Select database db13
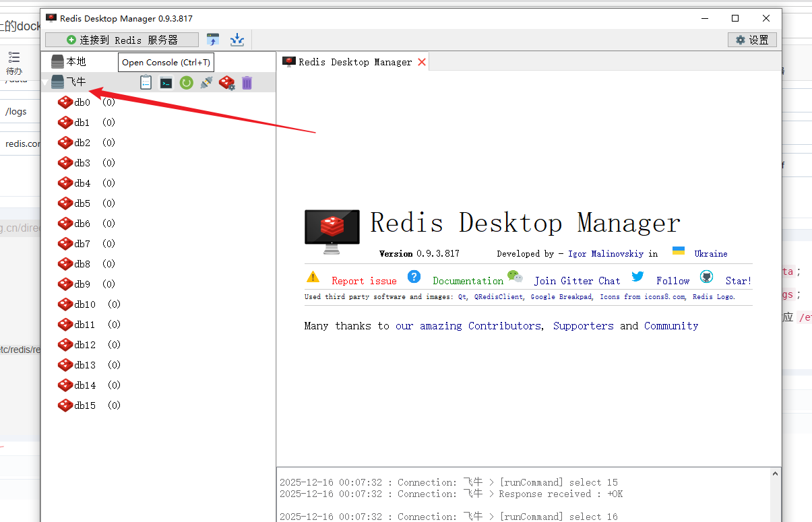Image resolution: width=812 pixels, height=522 pixels. point(89,365)
